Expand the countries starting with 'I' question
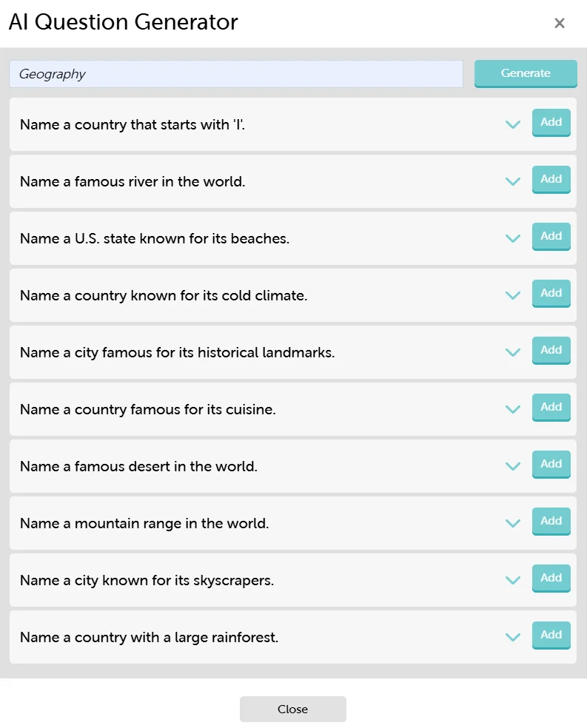The height and width of the screenshot is (728, 587). coord(512,125)
